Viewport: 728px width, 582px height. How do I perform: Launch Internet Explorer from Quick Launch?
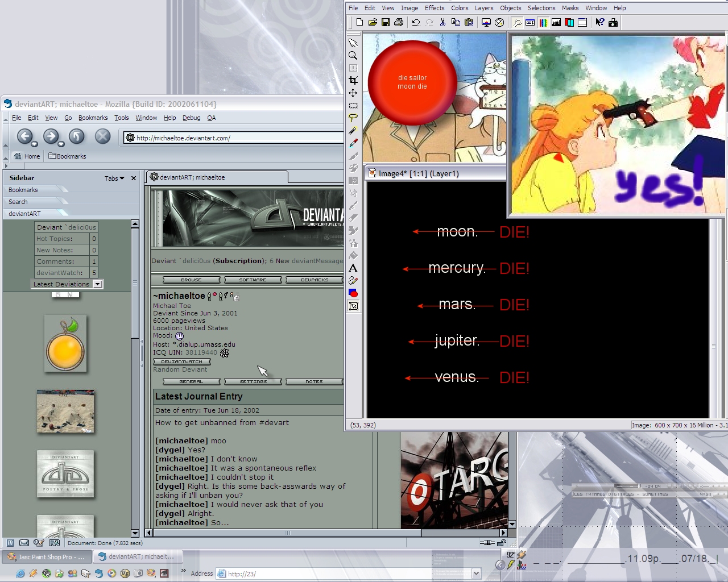click(20, 573)
